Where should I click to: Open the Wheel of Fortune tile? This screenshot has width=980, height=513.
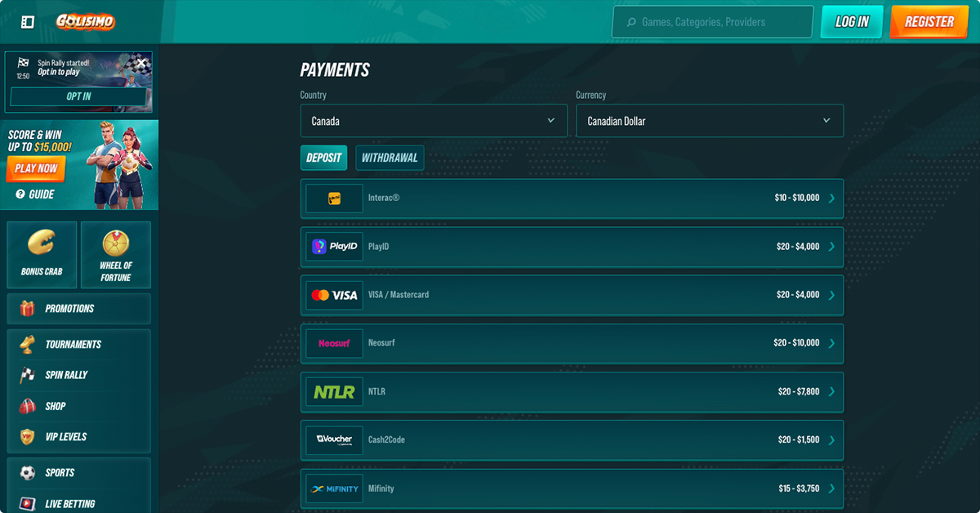pyautogui.click(x=116, y=255)
